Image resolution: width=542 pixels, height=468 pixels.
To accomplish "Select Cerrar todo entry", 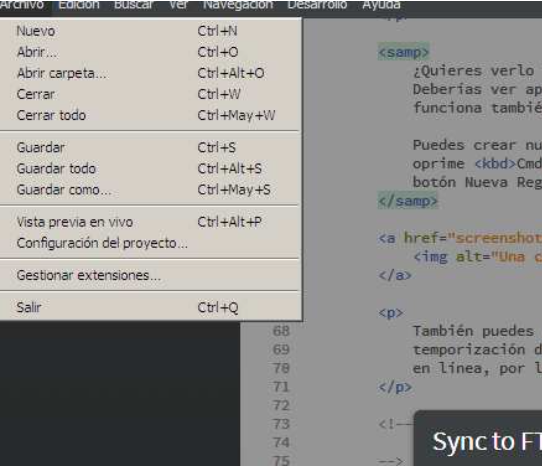I will pyautogui.click(x=150, y=115).
